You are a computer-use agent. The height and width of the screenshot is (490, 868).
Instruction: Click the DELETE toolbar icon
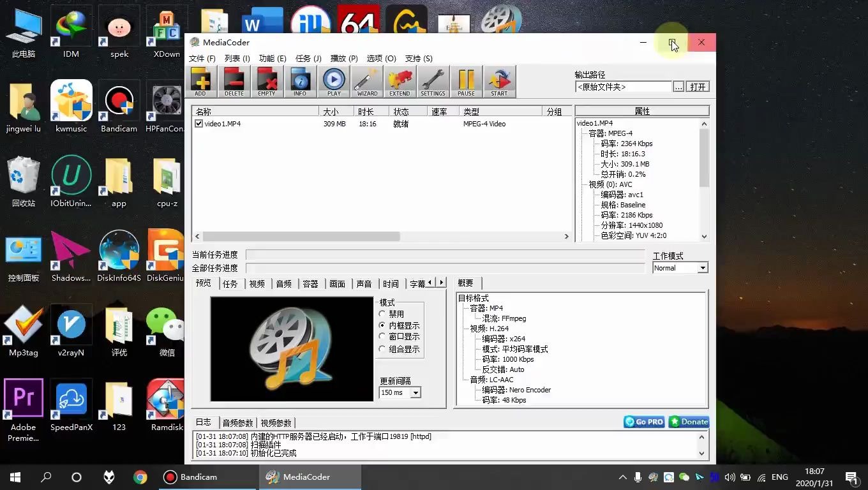pyautogui.click(x=234, y=82)
